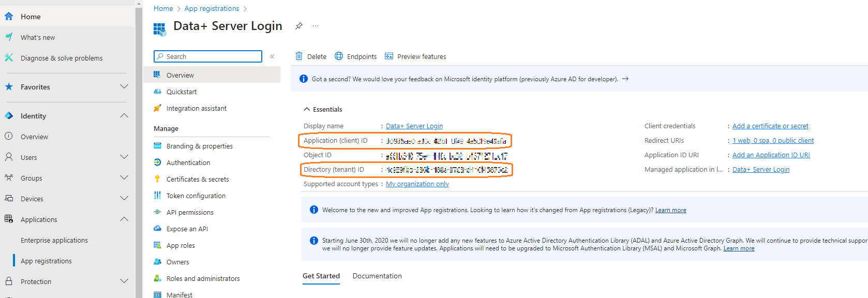Expand the Devices submenu chevron

click(x=124, y=198)
